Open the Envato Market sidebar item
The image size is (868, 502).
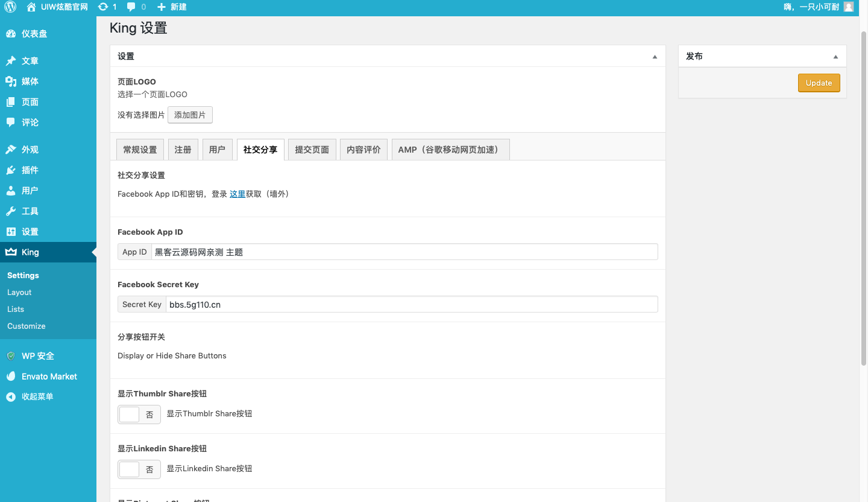tap(49, 376)
